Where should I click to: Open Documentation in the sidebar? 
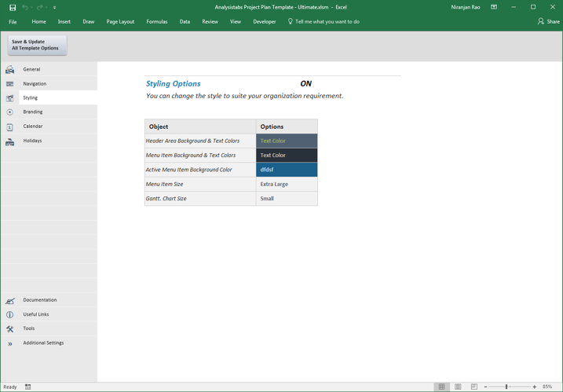tap(49, 299)
